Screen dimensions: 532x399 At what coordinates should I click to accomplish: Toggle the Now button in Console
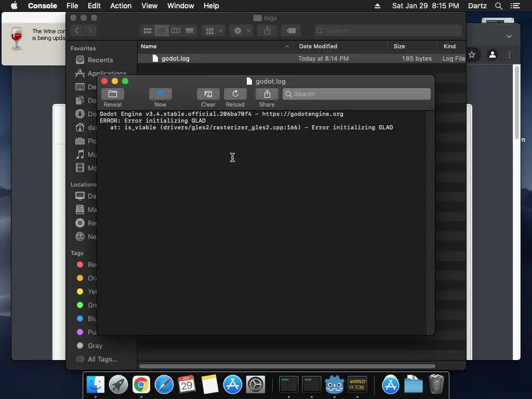[x=160, y=94]
